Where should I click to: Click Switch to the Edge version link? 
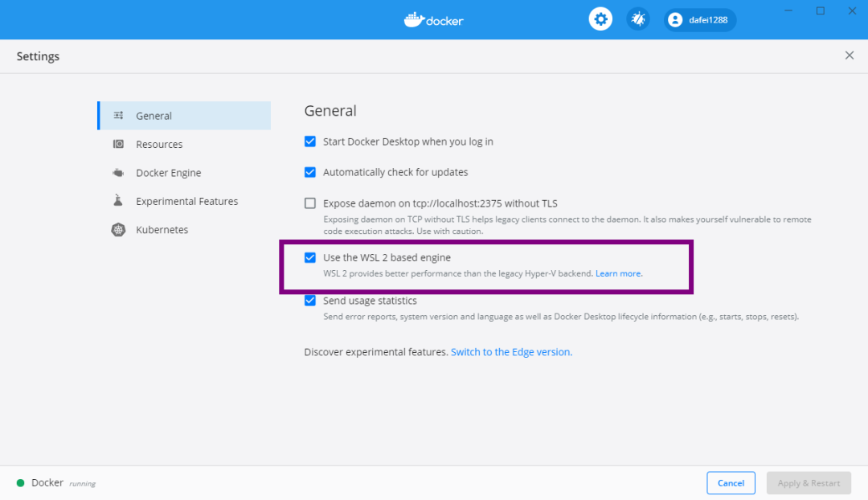(x=511, y=352)
